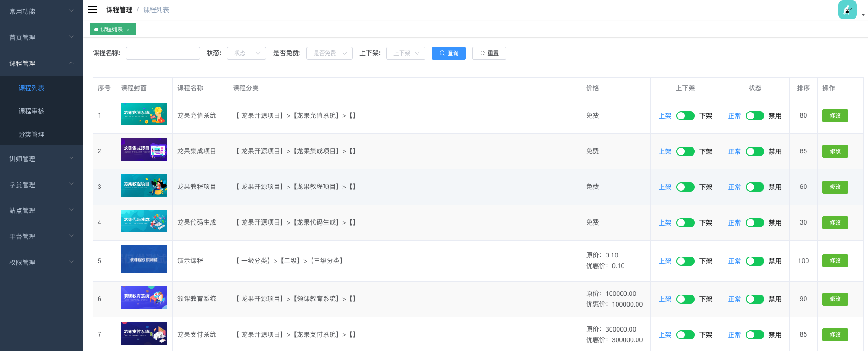
Task: Select the course name 演示课程
Action: (190, 261)
